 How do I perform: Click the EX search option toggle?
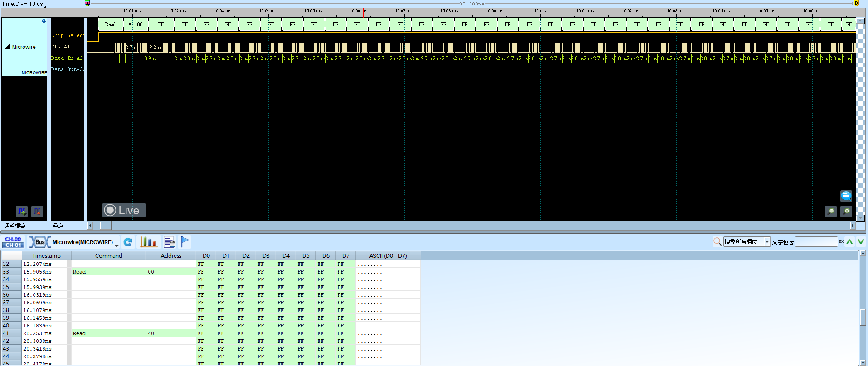tap(841, 241)
